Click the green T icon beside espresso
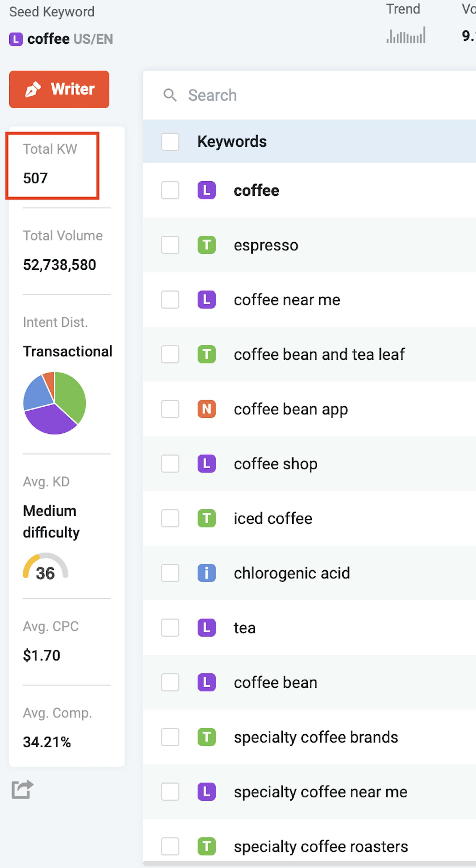This screenshot has width=476, height=868. (207, 245)
